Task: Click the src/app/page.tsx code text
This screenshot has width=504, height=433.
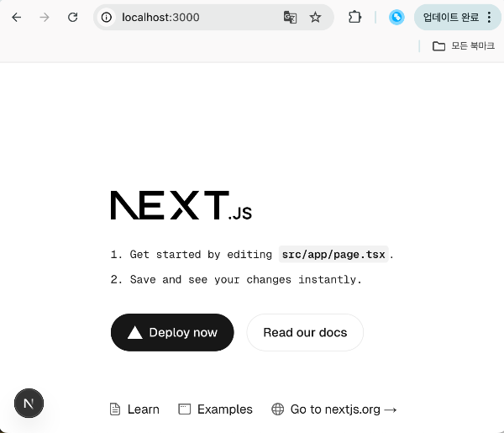Action: pos(333,255)
